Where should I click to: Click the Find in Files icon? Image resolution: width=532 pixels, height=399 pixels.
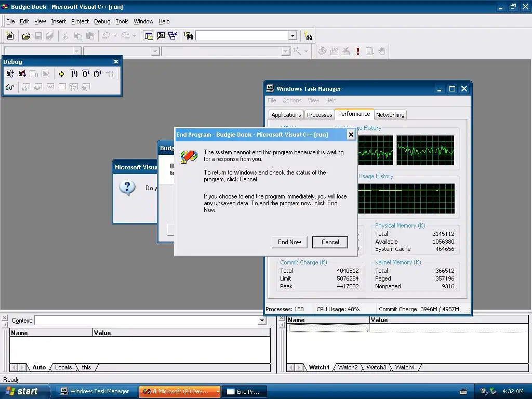pyautogui.click(x=189, y=36)
